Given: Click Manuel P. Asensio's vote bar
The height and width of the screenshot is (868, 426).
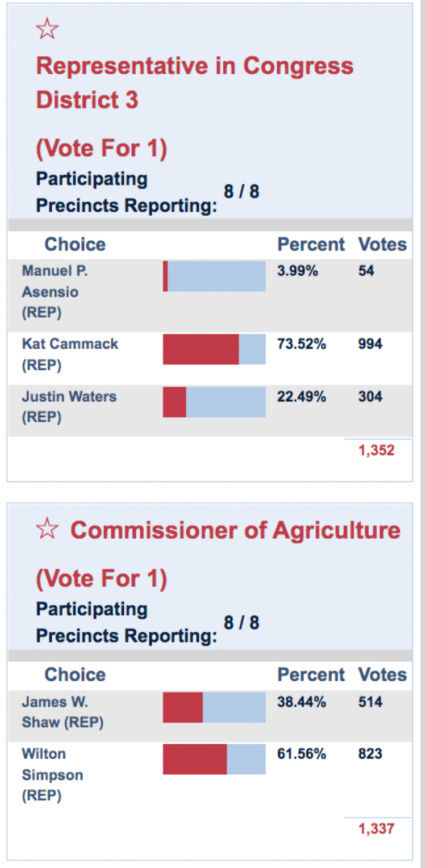Looking at the screenshot, I should point(214,276).
